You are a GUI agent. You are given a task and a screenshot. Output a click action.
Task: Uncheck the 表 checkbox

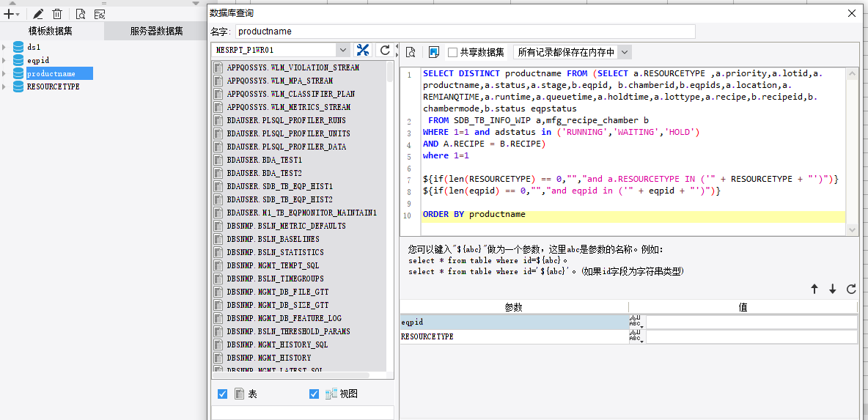(x=223, y=394)
